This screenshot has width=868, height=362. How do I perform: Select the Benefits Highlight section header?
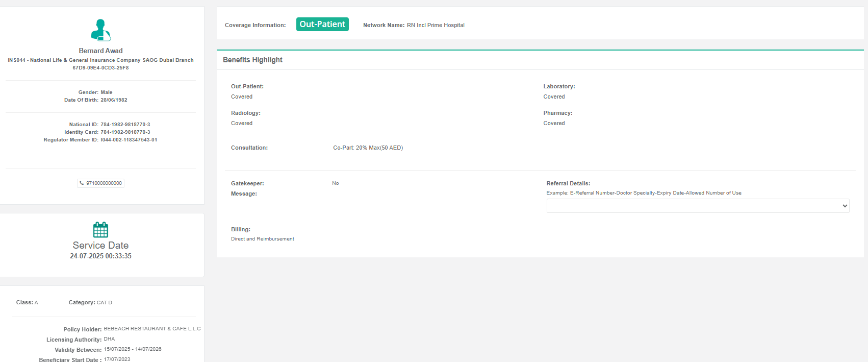(252, 60)
